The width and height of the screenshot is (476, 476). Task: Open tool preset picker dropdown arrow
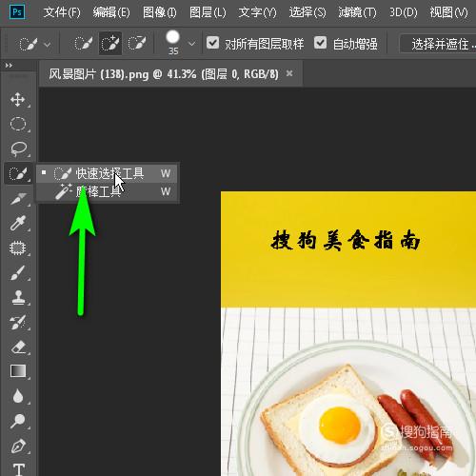(x=48, y=44)
